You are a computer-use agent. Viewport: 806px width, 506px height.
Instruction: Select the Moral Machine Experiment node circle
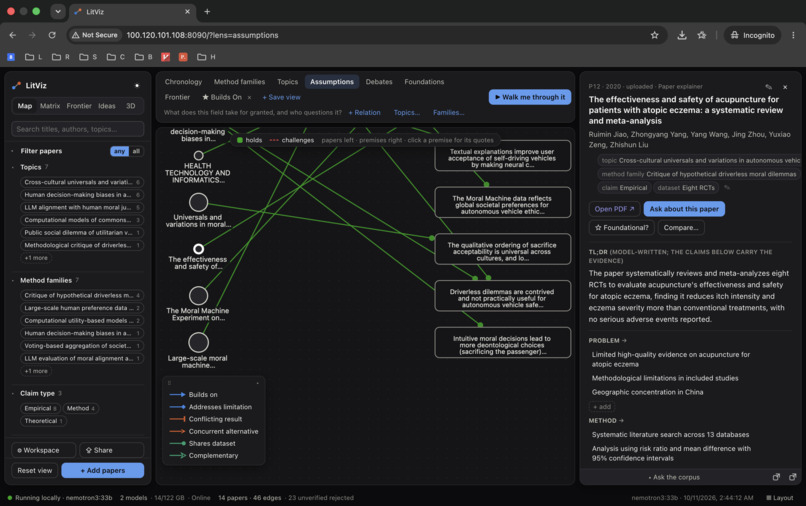coord(198,296)
